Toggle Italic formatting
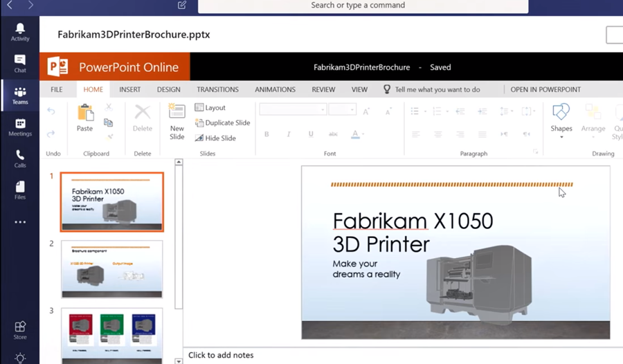623x364 pixels. pos(289,134)
